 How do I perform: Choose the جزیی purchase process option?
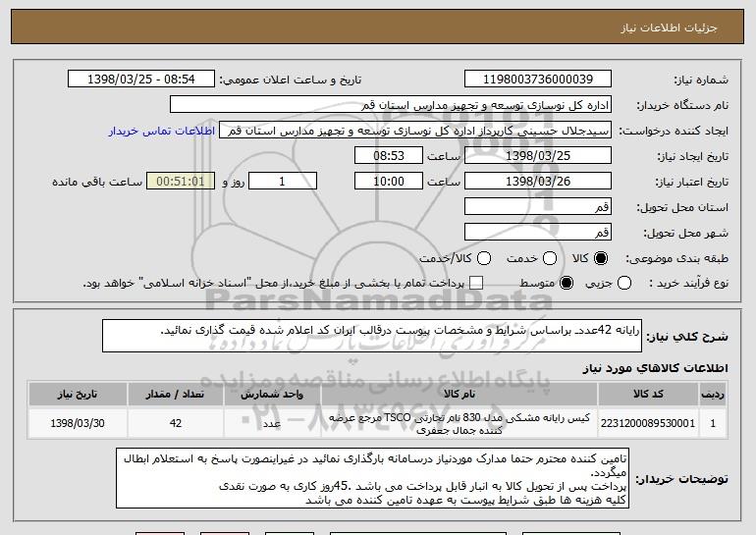[x=623, y=283]
